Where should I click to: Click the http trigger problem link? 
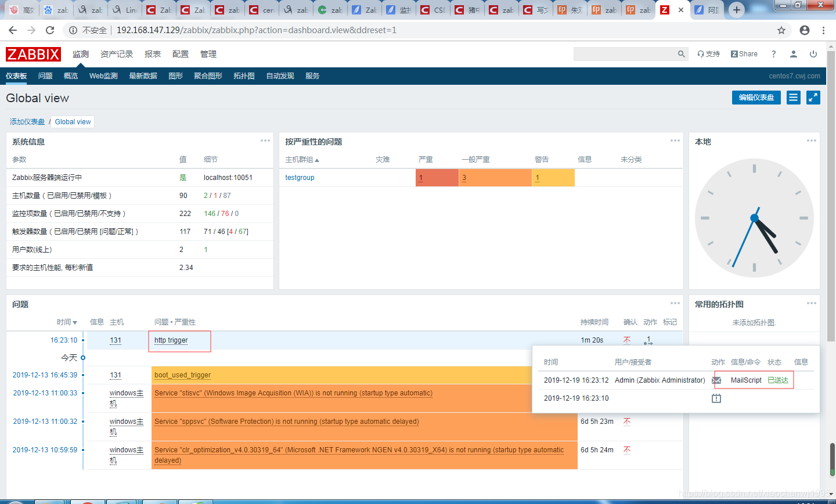point(171,340)
